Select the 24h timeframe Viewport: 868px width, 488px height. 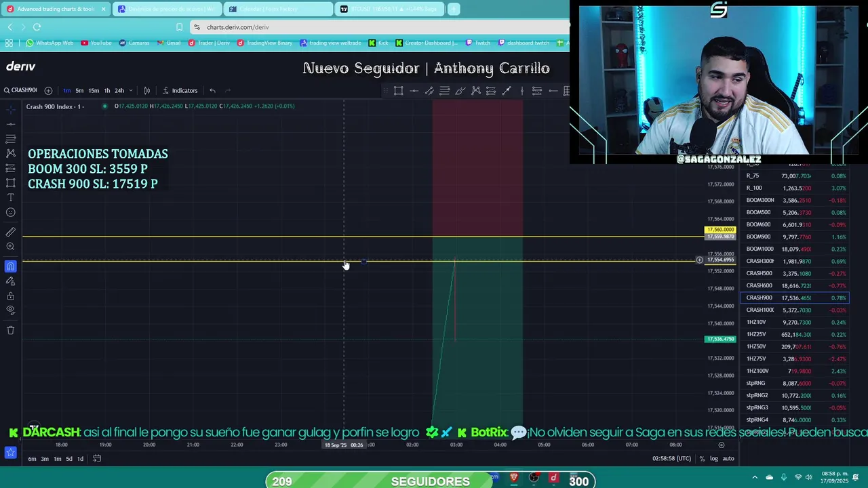[119, 90]
